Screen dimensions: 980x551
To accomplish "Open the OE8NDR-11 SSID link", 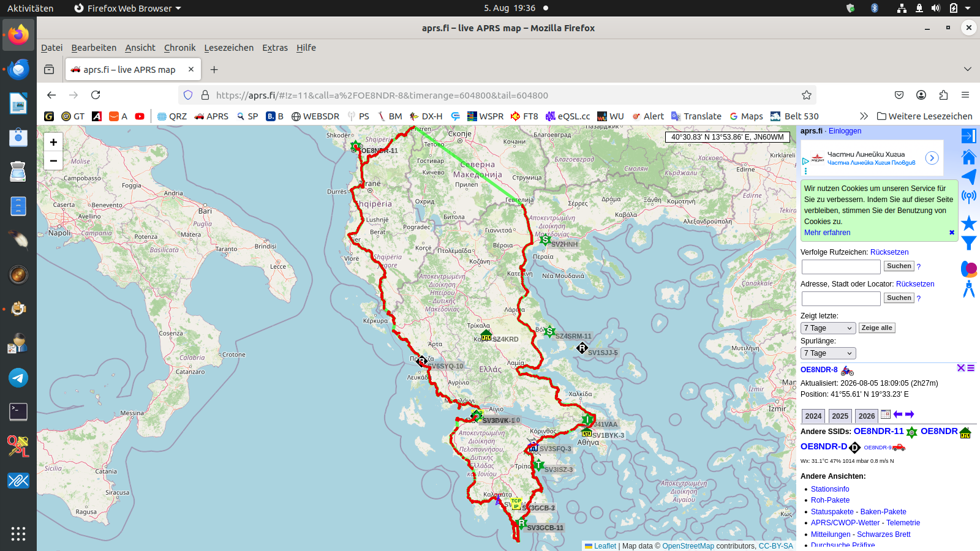I will click(878, 431).
